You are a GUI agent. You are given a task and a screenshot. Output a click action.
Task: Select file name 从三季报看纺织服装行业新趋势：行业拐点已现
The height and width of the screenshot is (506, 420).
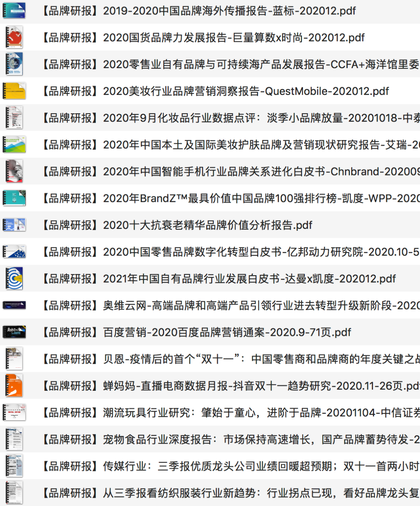tap(230, 493)
